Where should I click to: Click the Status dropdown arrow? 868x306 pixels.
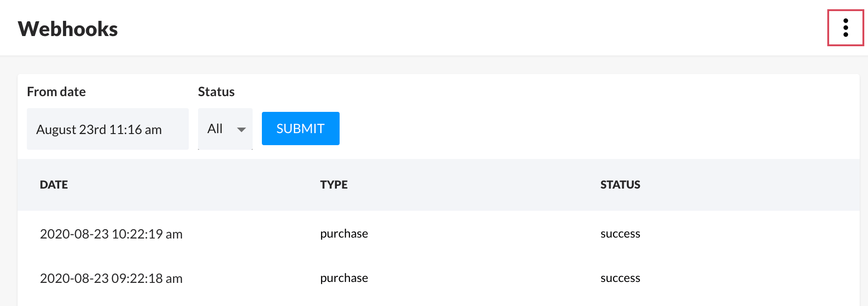241,129
